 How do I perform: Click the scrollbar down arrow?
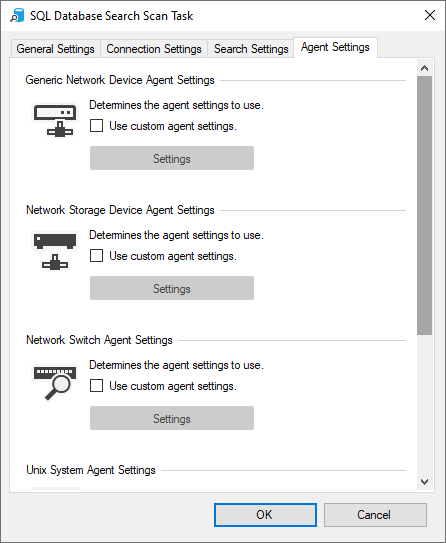tap(425, 481)
